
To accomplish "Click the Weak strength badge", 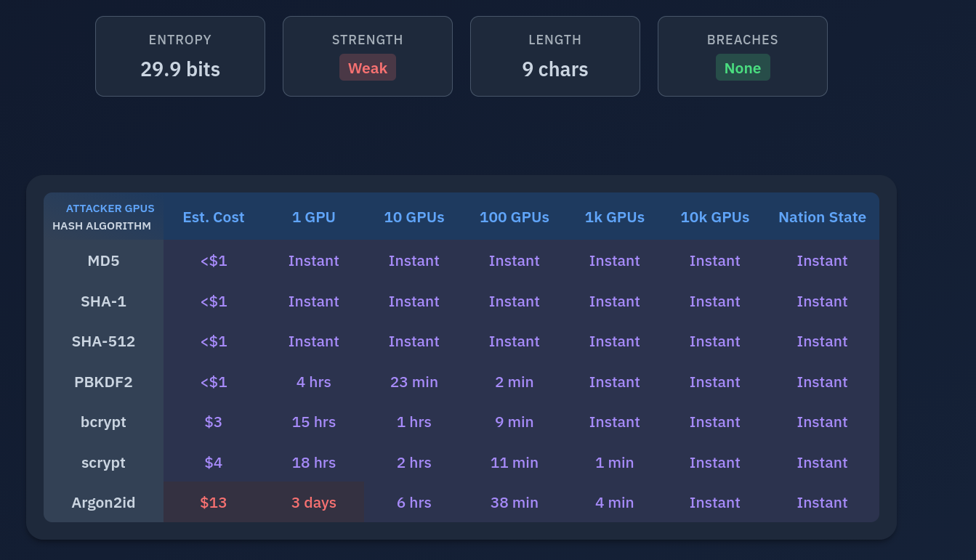I will [x=368, y=68].
